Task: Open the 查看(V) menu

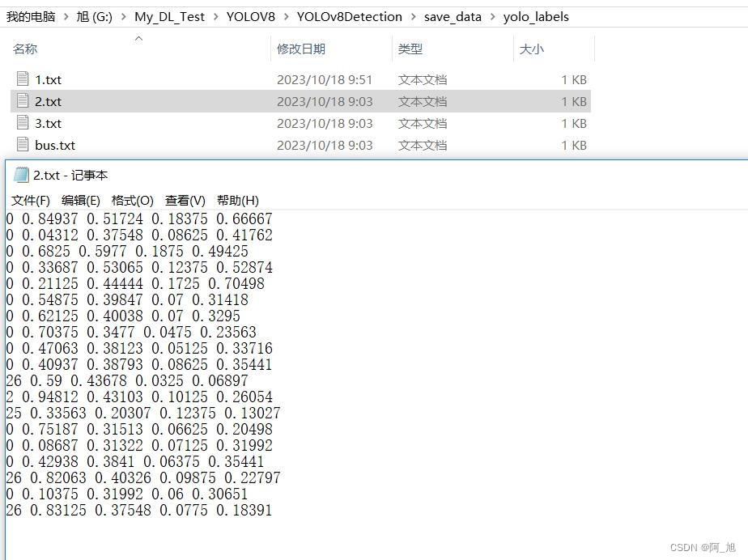Action: pyautogui.click(x=185, y=201)
